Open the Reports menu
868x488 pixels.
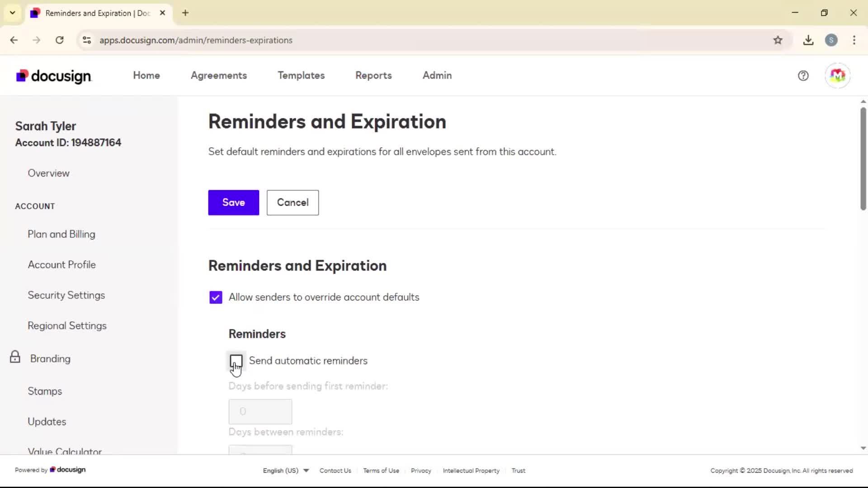(x=373, y=75)
